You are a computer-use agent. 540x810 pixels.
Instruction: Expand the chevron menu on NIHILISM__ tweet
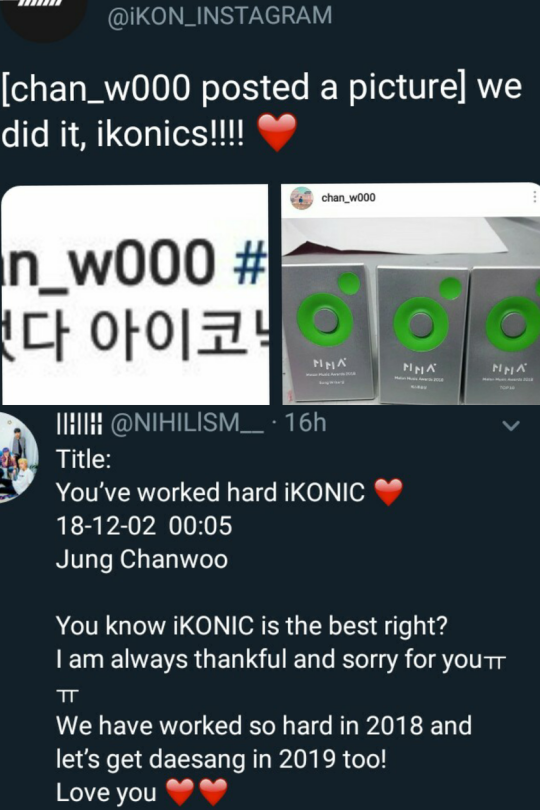click(x=511, y=426)
